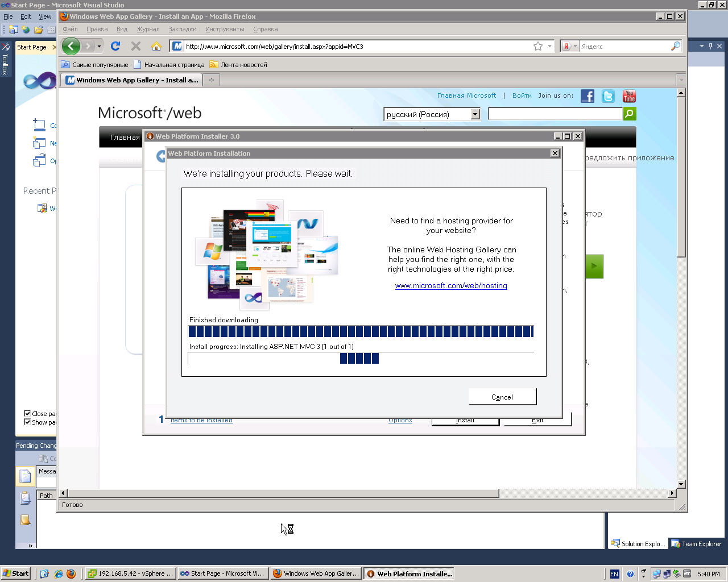Open the Twitter icon on Microsoft/web

(608, 96)
